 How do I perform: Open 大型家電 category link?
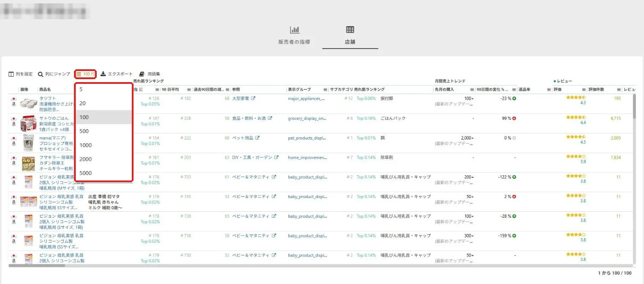tap(240, 98)
